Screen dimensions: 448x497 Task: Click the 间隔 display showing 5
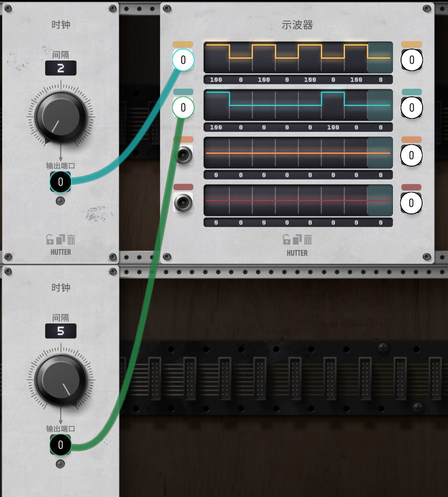click(60, 331)
